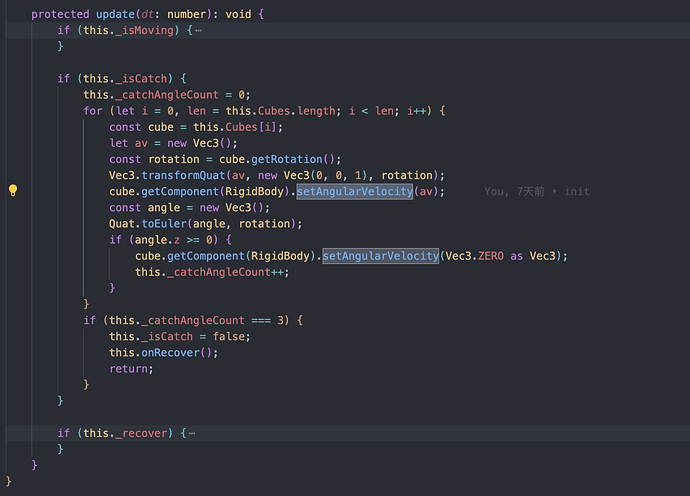Image resolution: width=690 pixels, height=496 pixels.
Task: Click the yellow lightbulb quick-fix icon
Action: pos(13,191)
